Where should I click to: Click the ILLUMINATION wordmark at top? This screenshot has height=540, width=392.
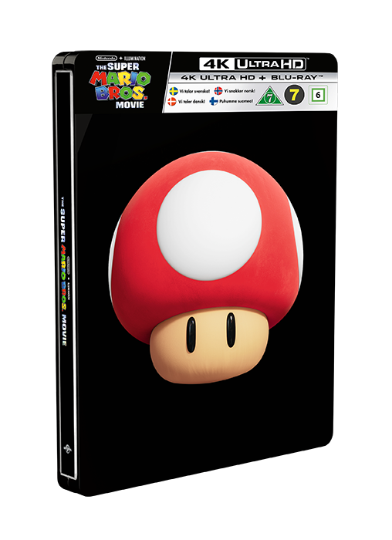pyautogui.click(x=135, y=58)
